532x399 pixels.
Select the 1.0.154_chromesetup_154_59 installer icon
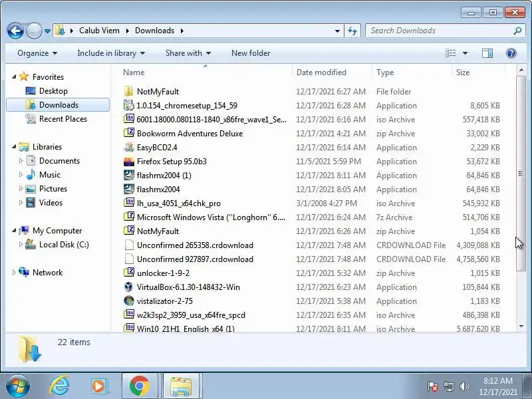coord(128,105)
